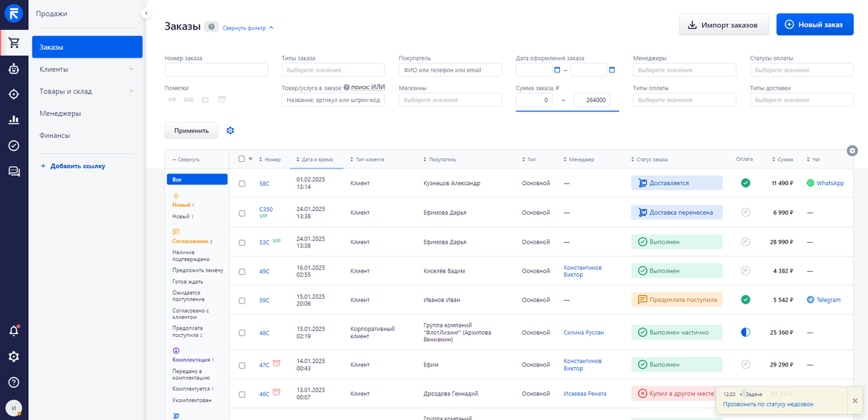Select checkbox for order 48C
The height and width of the screenshot is (420, 868).
[242, 333]
